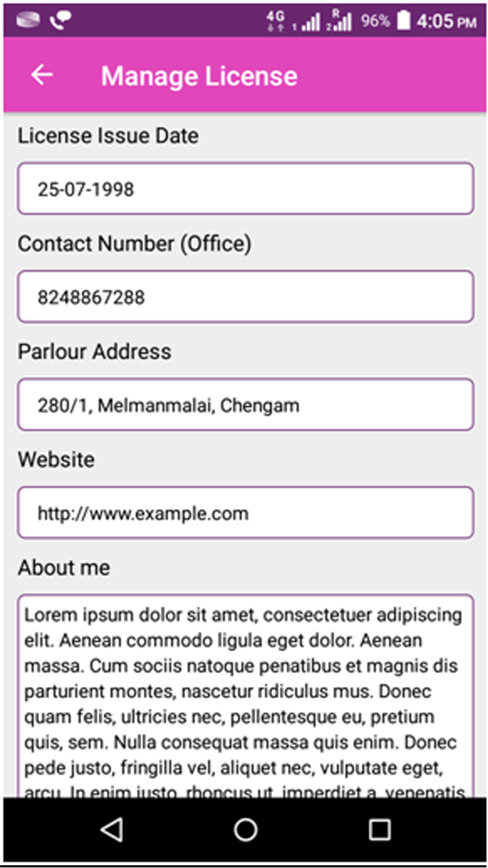Tap the back arrow in header
Image resolution: width=488 pixels, height=868 pixels.
click(42, 74)
